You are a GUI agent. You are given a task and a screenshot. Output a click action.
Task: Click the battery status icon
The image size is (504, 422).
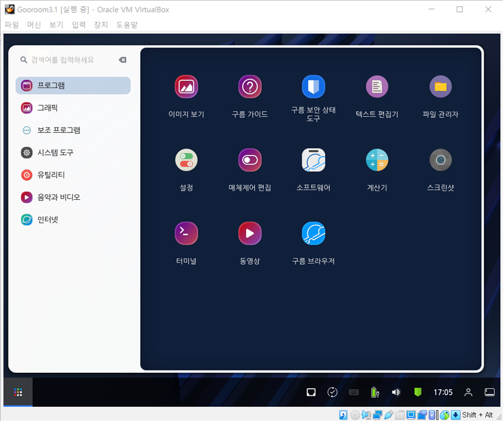point(375,393)
